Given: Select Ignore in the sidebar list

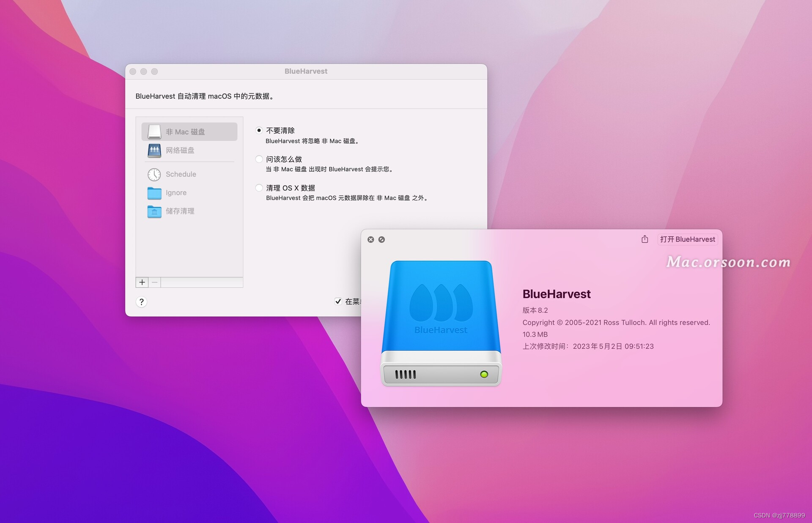Looking at the screenshot, I should [176, 193].
